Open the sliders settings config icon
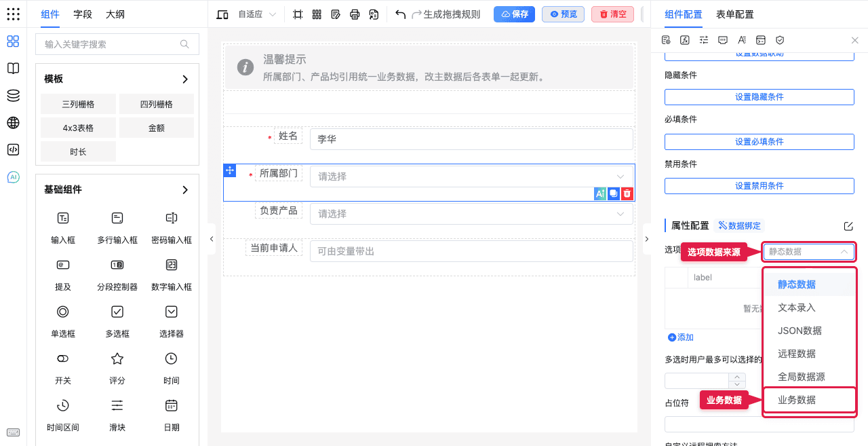Screen dimensions: 868x446 pyautogui.click(x=704, y=40)
